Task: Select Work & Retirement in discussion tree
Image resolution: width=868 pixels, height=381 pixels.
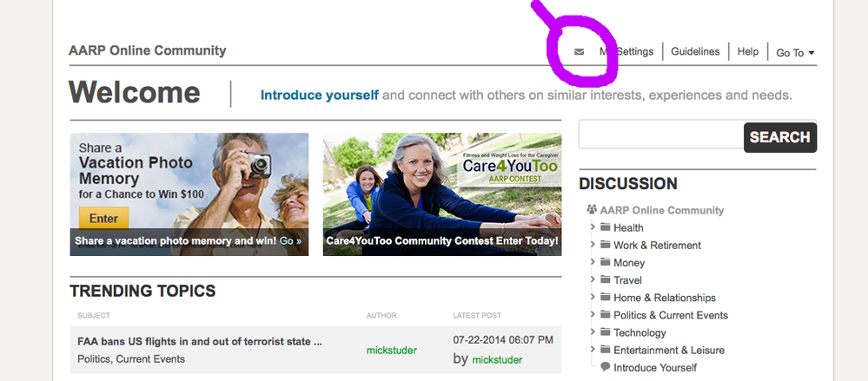Action: tap(657, 245)
